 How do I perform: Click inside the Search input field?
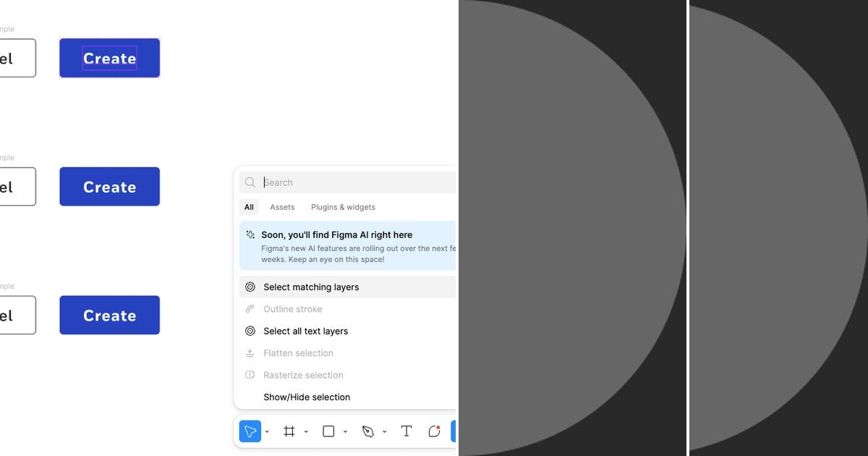click(x=325, y=182)
